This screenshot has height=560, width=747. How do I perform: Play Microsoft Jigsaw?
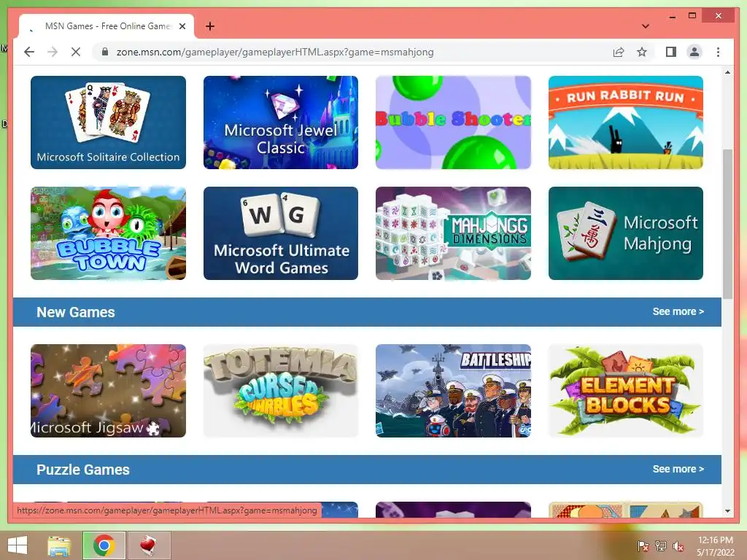pos(108,391)
